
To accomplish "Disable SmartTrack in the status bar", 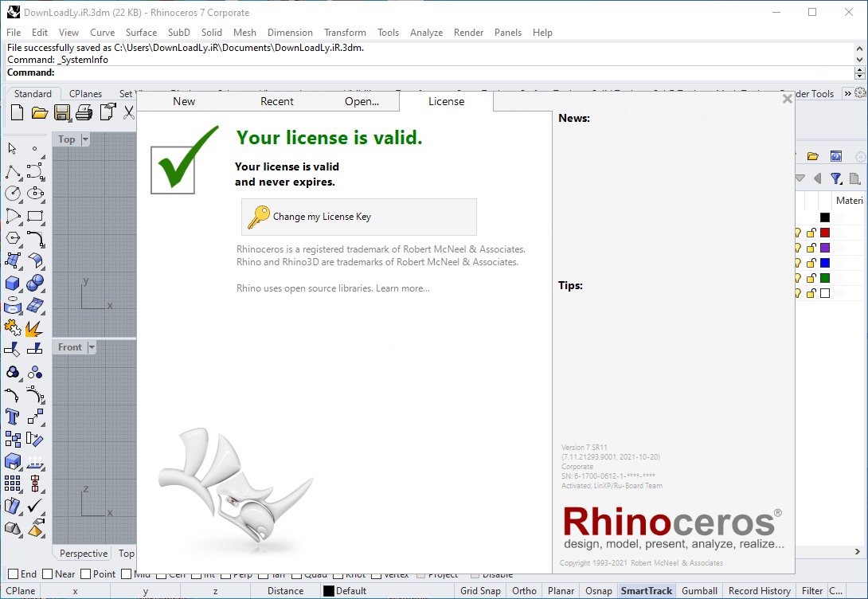I will coord(646,590).
